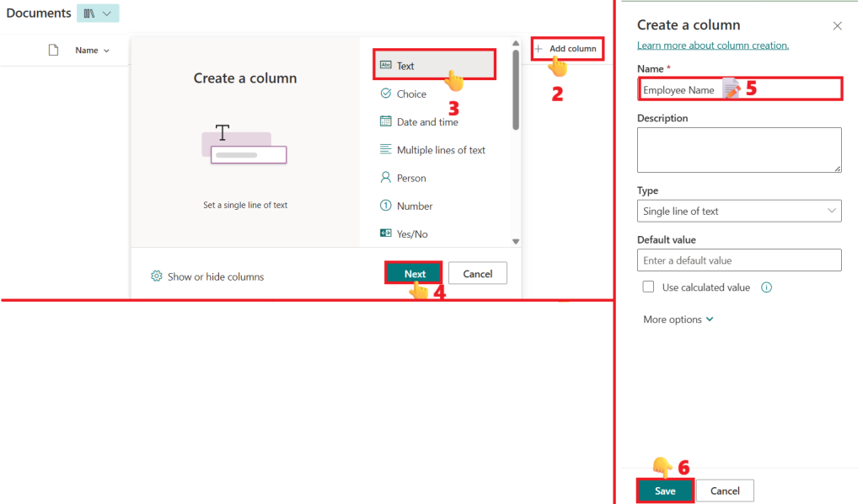Expand More options section
This screenshot has width=863, height=504.
[678, 319]
